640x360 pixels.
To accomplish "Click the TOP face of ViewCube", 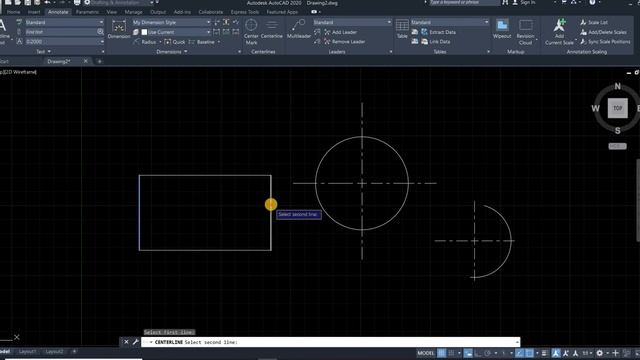I will [618, 108].
